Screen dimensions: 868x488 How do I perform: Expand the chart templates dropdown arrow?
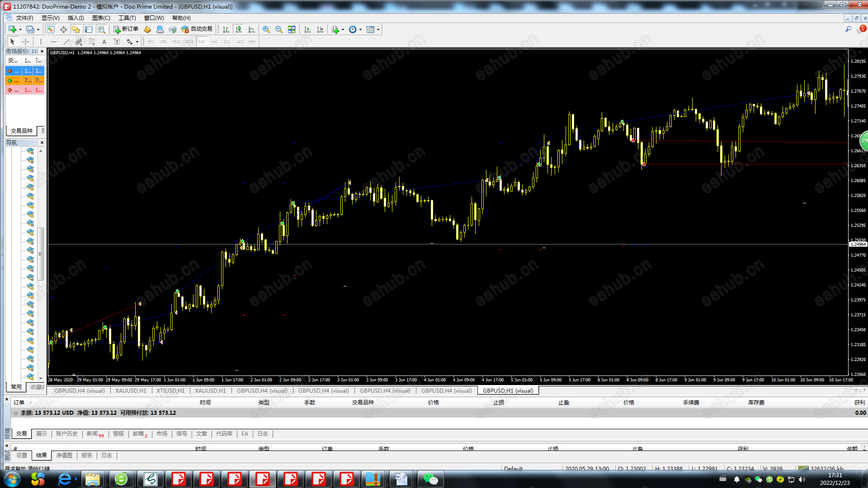tap(378, 29)
